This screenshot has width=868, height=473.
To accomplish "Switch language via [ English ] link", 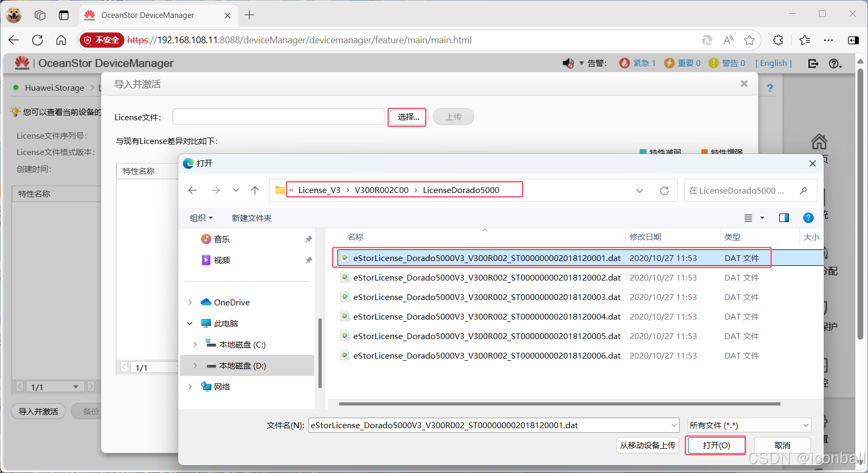I will click(x=774, y=63).
